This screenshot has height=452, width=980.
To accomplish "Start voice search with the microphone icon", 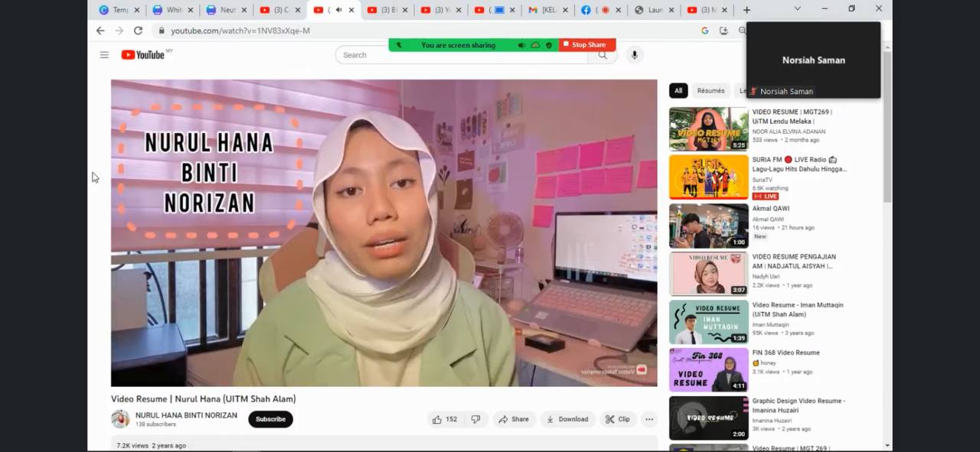I will coord(634,55).
